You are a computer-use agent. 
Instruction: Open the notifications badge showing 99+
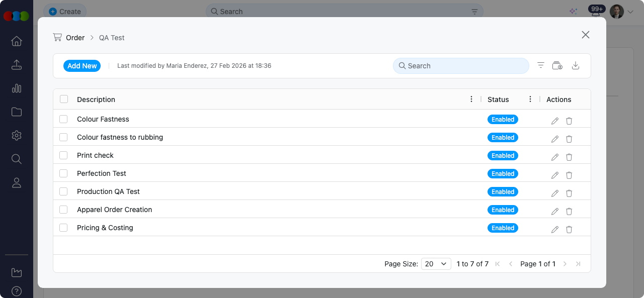(x=596, y=9)
